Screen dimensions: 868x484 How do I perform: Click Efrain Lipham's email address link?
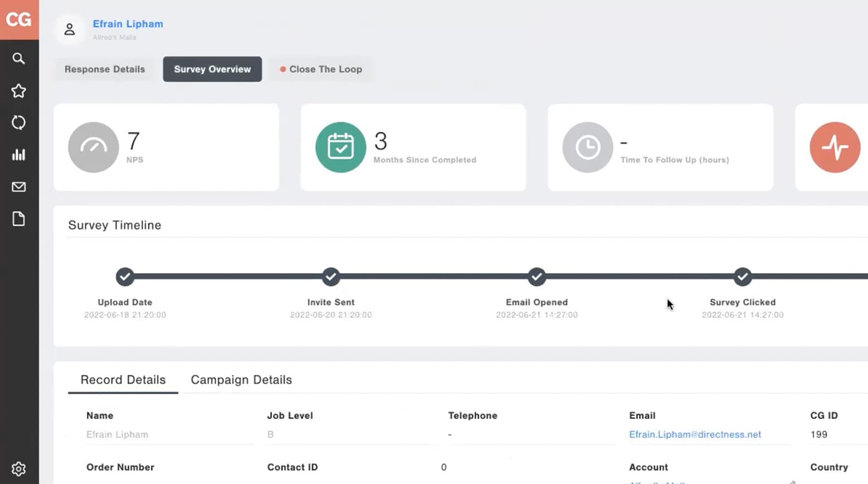coord(695,434)
